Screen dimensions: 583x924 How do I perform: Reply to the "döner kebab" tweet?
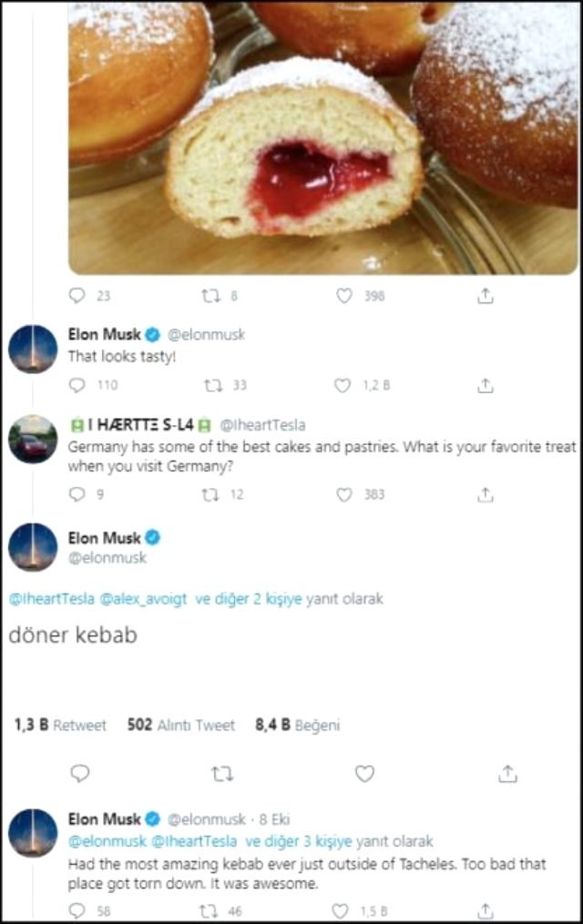(80, 774)
